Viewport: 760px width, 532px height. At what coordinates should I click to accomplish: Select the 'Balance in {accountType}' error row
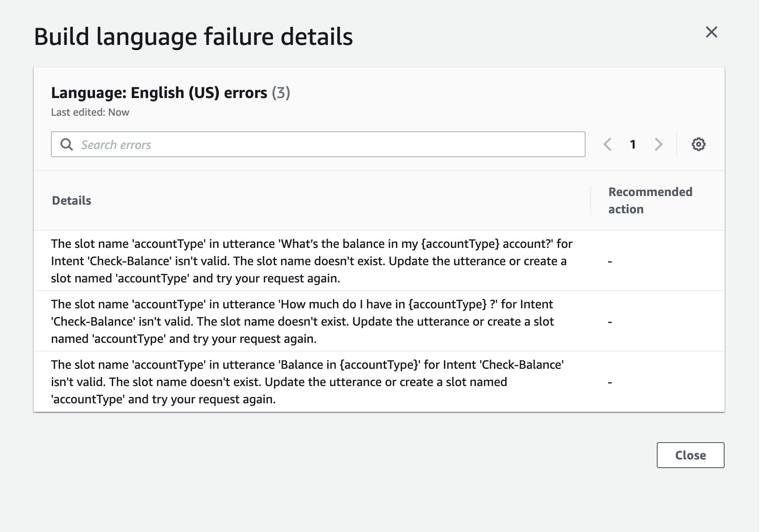(x=307, y=382)
